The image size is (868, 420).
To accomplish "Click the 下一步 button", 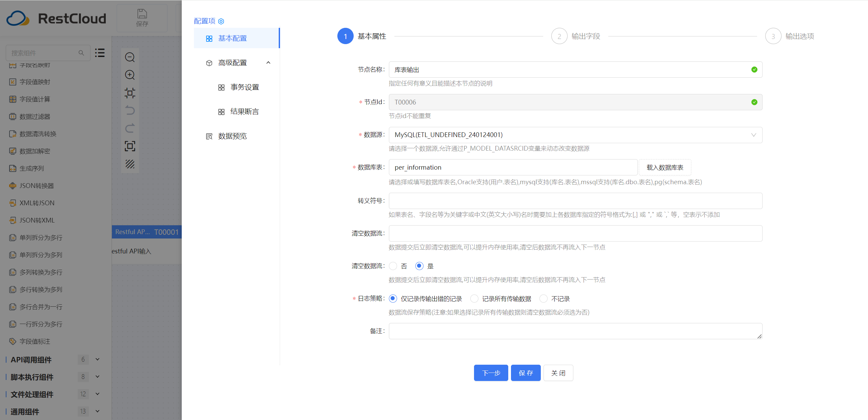I will point(491,373).
